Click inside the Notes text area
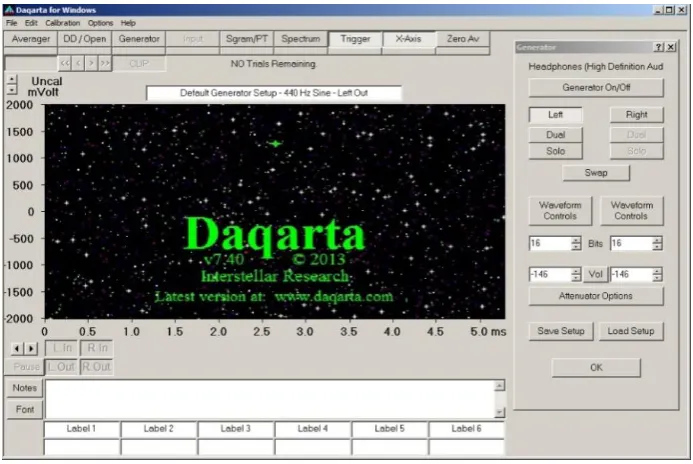 tap(270, 399)
